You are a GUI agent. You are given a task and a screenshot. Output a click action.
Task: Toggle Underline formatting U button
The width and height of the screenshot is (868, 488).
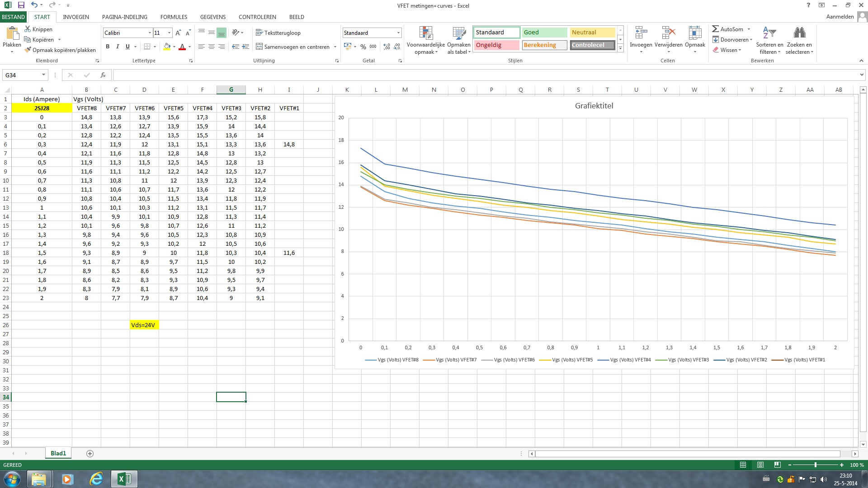click(x=127, y=47)
